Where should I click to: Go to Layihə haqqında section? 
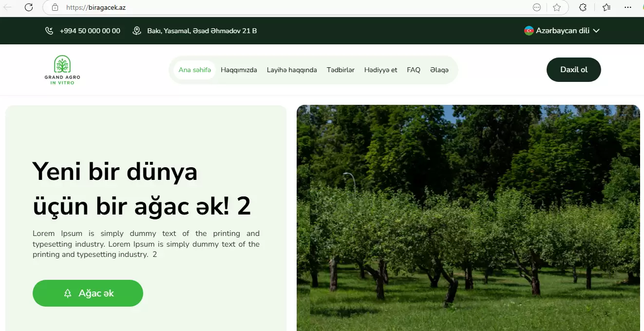point(292,70)
